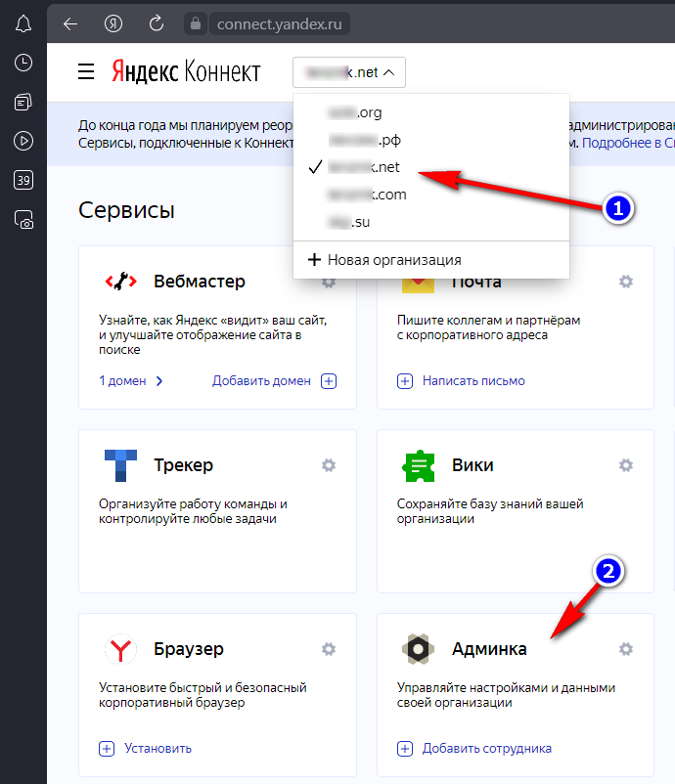The width and height of the screenshot is (675, 784).
Task: Select the checked .net organization
Action: tap(430, 167)
